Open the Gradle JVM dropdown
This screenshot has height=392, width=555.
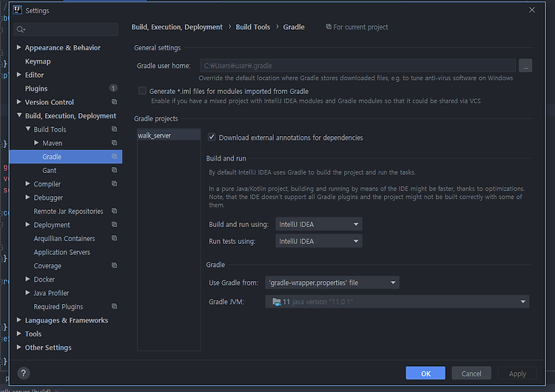pyautogui.click(x=397, y=302)
